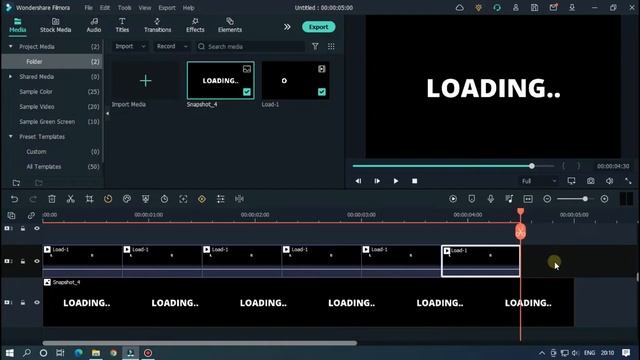Screen dimensions: 640x360
Task: Switch to the Effects tab
Action: coord(195,25)
